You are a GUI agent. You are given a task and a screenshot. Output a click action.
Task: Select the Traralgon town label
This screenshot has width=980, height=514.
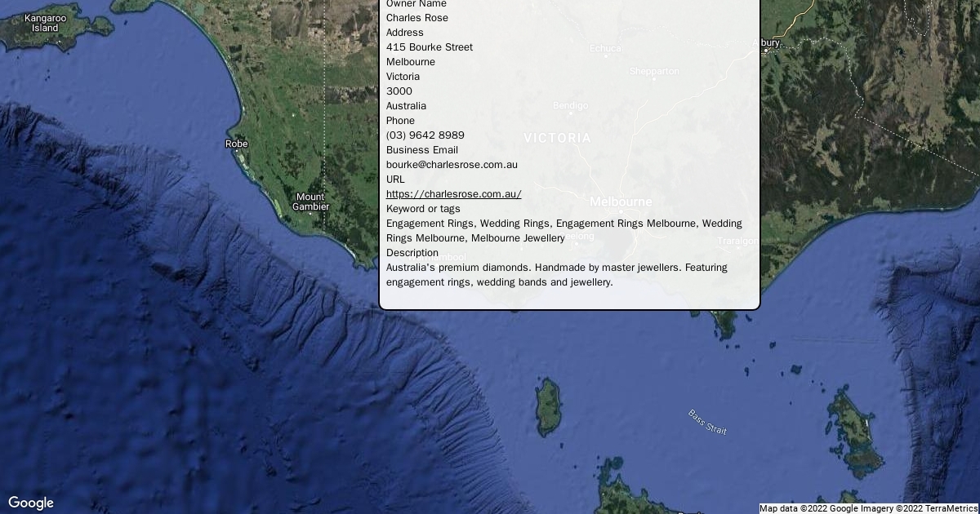click(x=737, y=241)
